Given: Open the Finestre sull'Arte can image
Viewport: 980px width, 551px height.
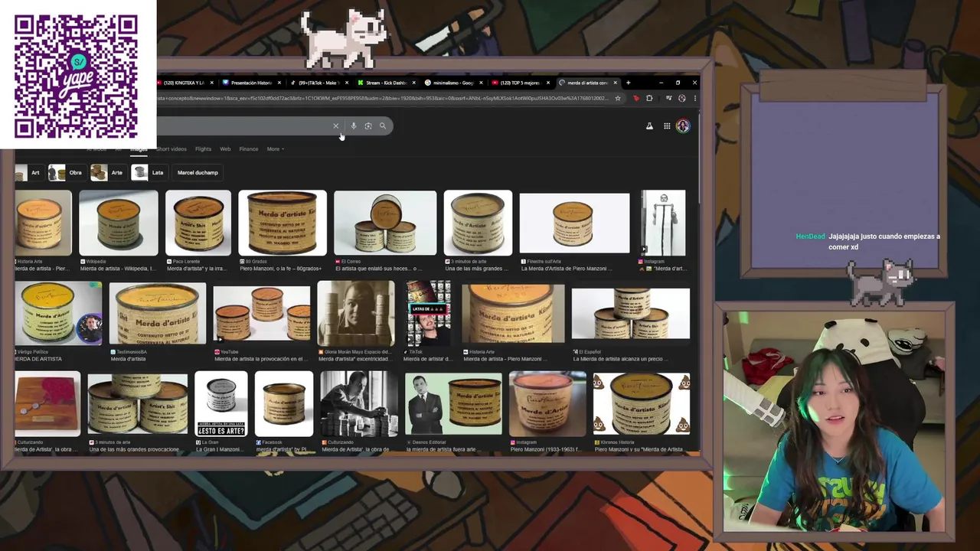Looking at the screenshot, I should click(574, 223).
